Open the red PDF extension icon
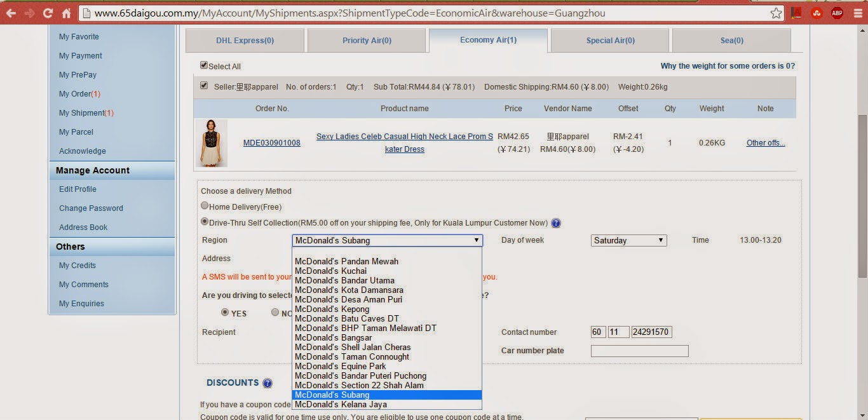The width and height of the screenshot is (868, 420). pyautogui.click(x=796, y=13)
